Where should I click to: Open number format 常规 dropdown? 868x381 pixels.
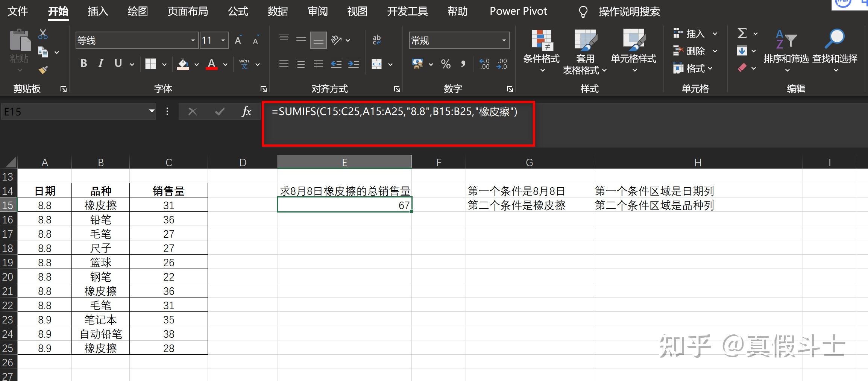click(504, 40)
